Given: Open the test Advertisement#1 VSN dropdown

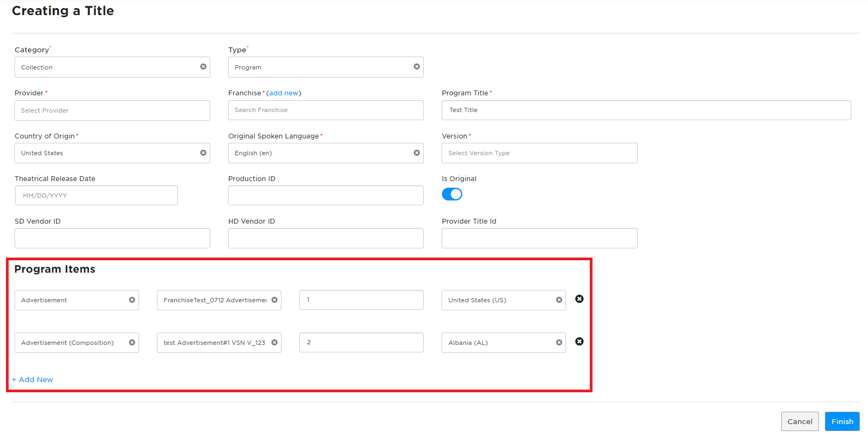Looking at the screenshot, I should coord(219,343).
